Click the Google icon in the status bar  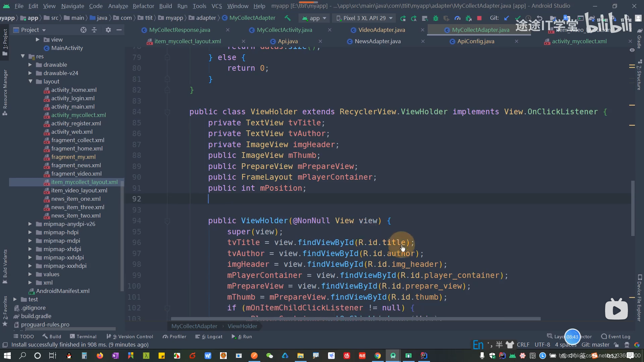tap(637, 345)
